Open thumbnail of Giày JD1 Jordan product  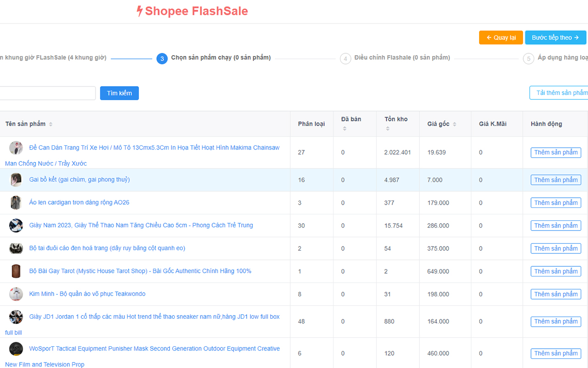(16, 317)
